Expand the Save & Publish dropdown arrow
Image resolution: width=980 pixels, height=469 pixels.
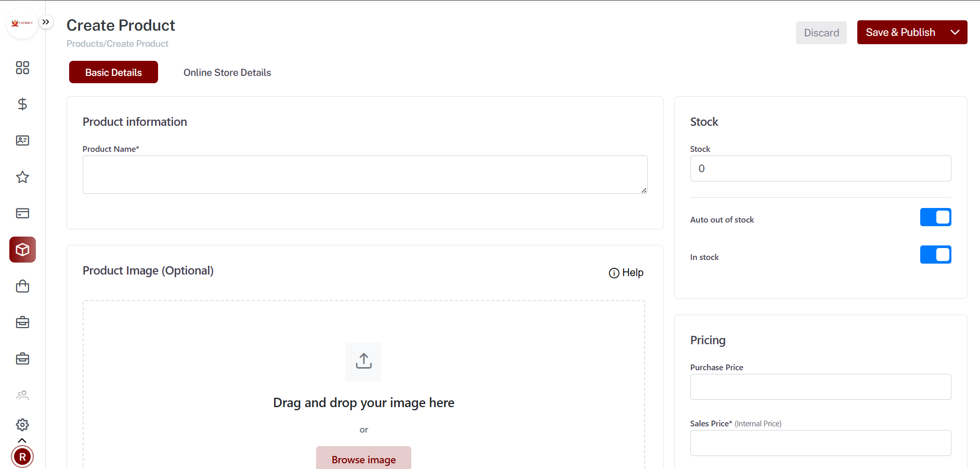[x=955, y=32]
